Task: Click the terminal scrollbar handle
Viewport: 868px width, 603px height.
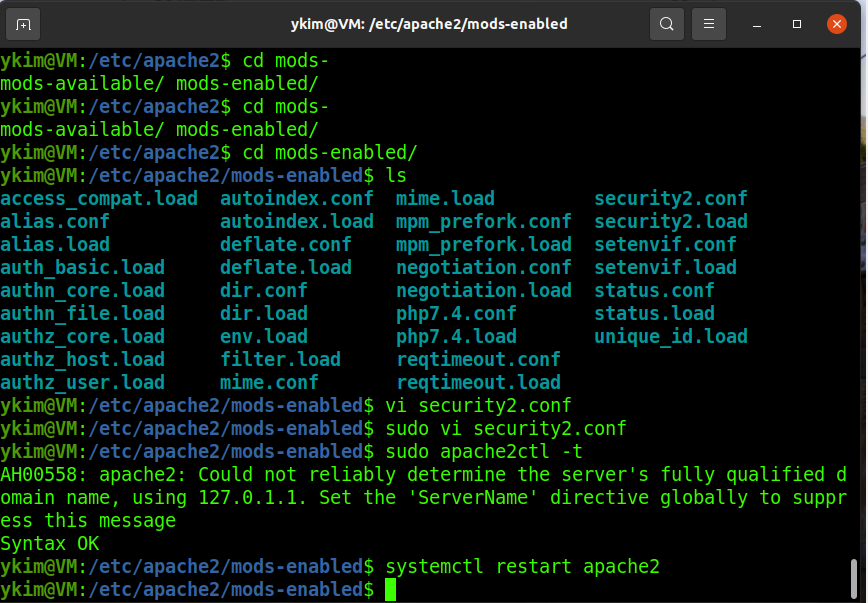Action: click(x=854, y=579)
